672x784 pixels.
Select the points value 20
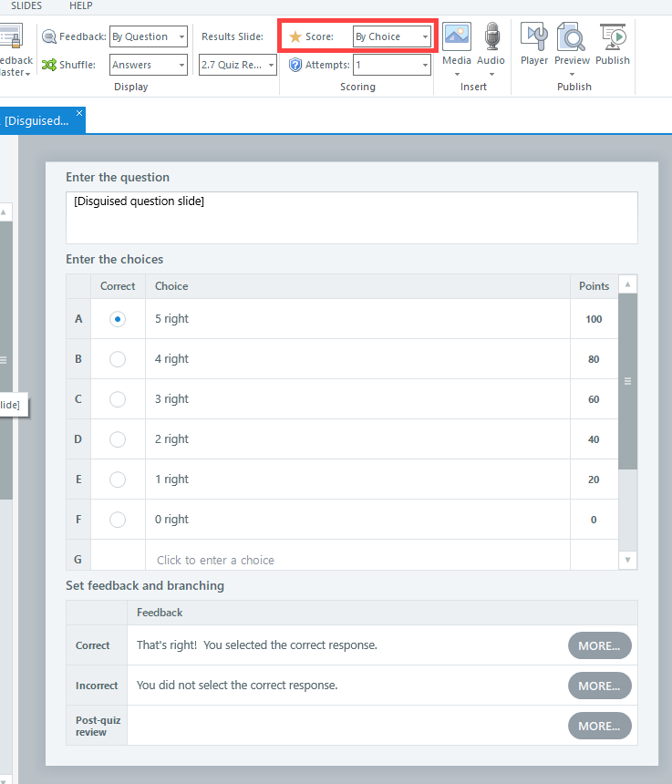point(594,479)
